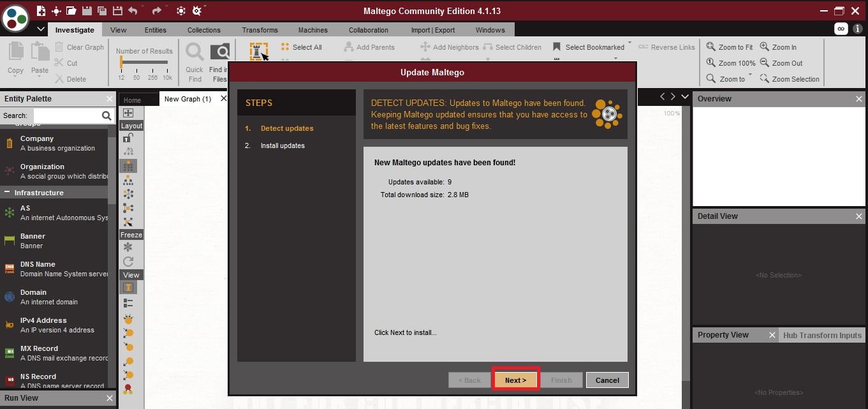This screenshot has width=868, height=409.
Task: Switch to the Hub Transform Inputs tab
Action: pyautogui.click(x=822, y=335)
